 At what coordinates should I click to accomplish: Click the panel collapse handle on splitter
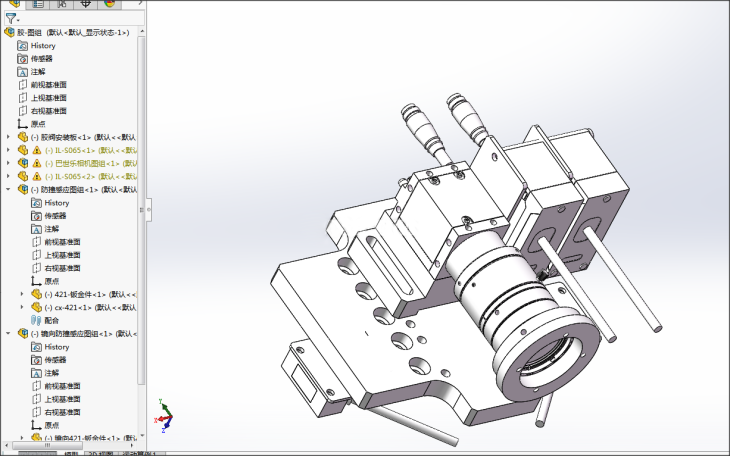point(148,209)
